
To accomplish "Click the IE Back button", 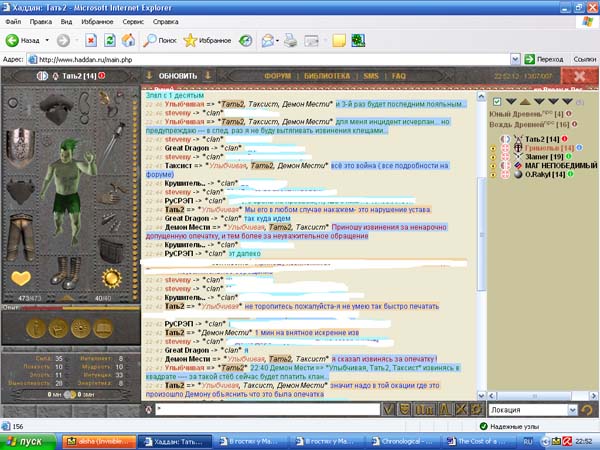I will pyautogui.click(x=23, y=40).
